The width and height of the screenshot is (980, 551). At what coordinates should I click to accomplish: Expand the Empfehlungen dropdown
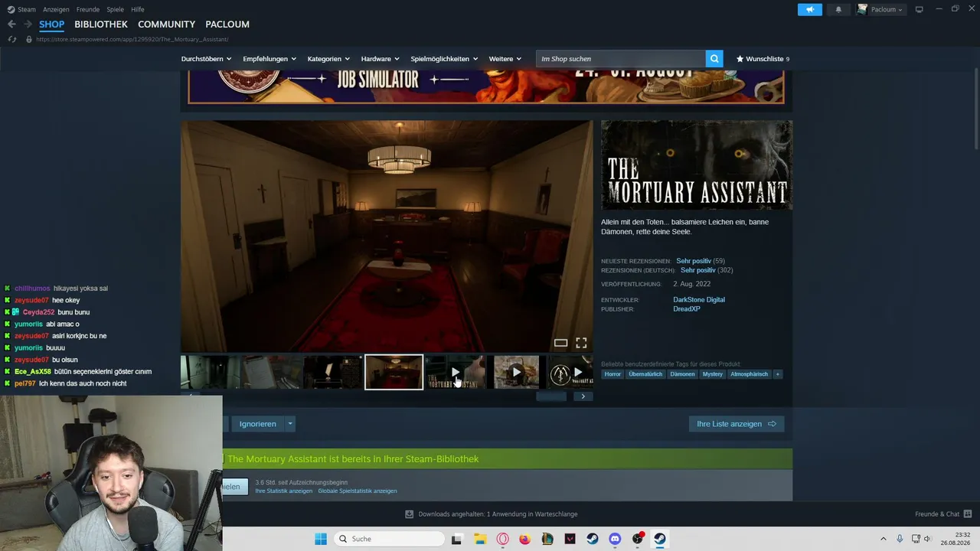click(269, 59)
